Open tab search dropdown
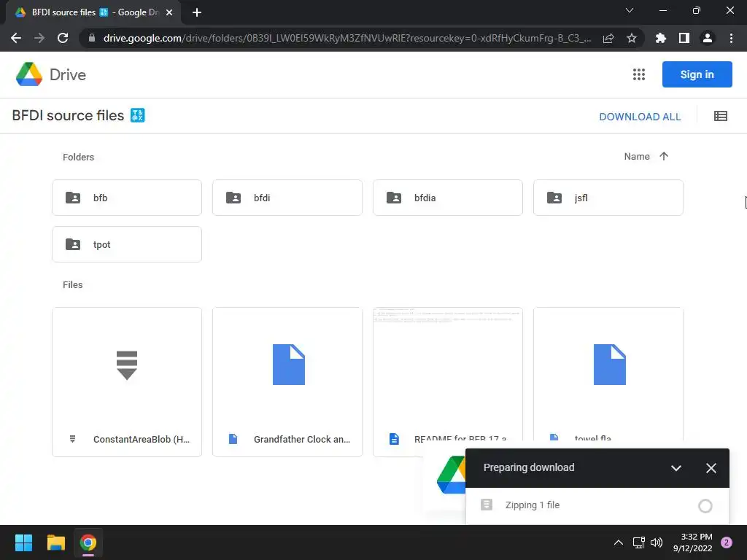This screenshot has width=747, height=560. click(x=630, y=10)
